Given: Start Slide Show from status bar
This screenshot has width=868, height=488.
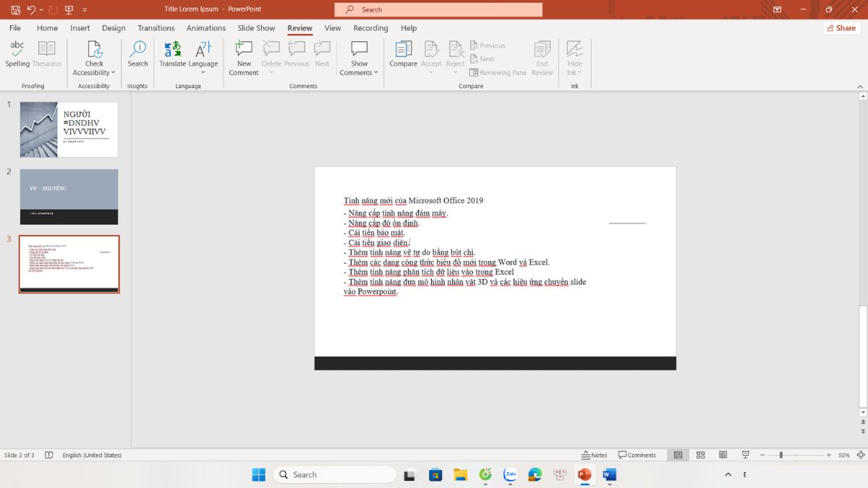Looking at the screenshot, I should [x=745, y=455].
